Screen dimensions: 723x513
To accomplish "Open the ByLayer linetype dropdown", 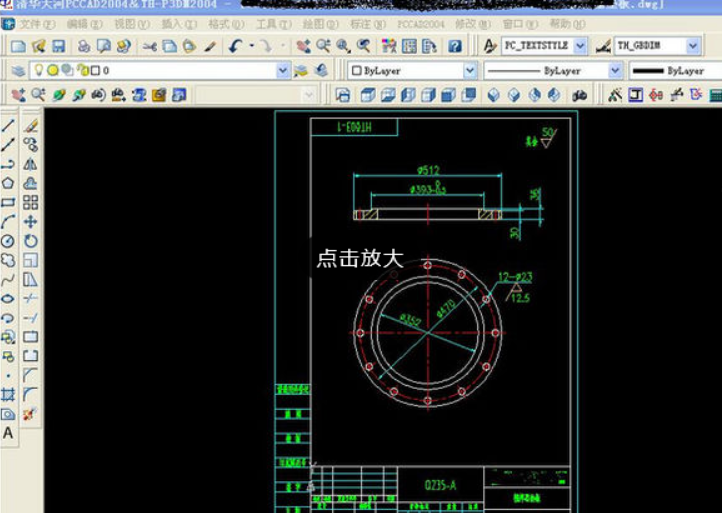I will click(x=613, y=71).
